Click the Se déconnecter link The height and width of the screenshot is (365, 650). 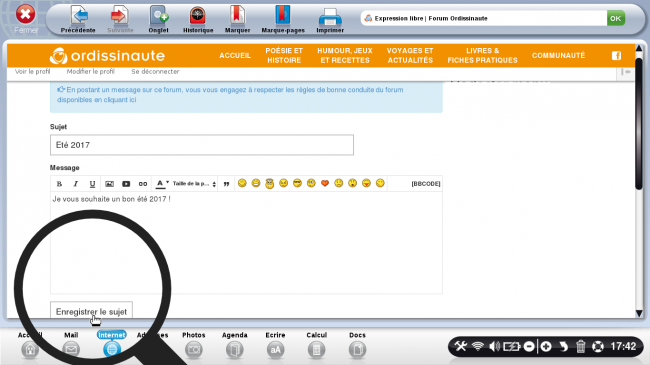(155, 71)
